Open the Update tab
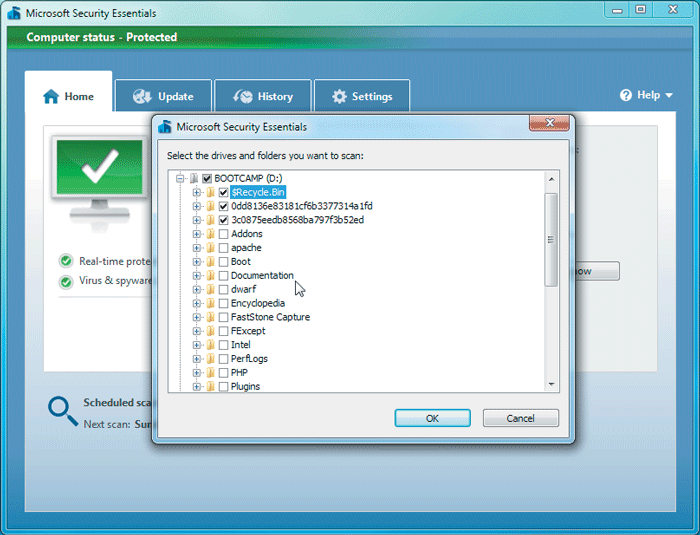Screen dimensions: 700x535 click(163, 96)
